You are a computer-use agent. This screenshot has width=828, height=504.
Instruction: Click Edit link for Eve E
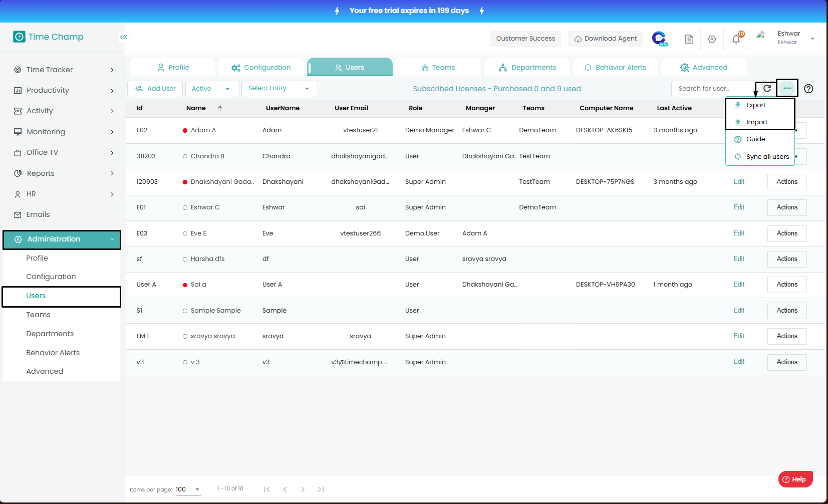(x=738, y=233)
